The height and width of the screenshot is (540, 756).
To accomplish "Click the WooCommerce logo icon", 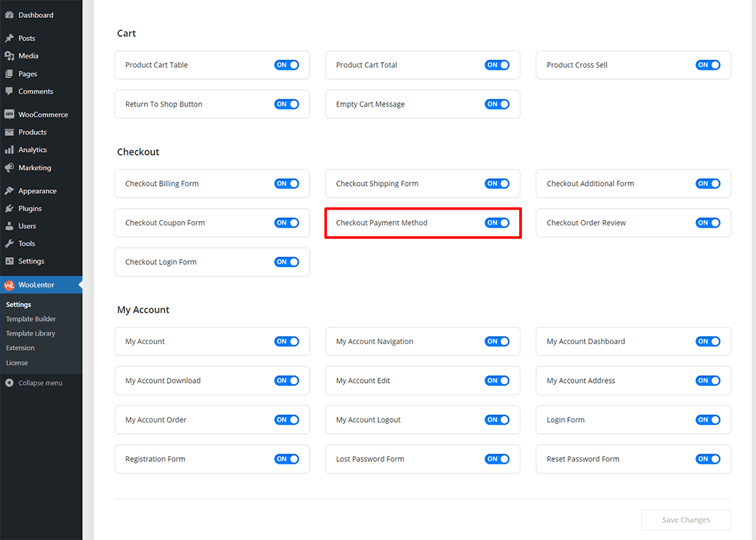I will pos(9,114).
